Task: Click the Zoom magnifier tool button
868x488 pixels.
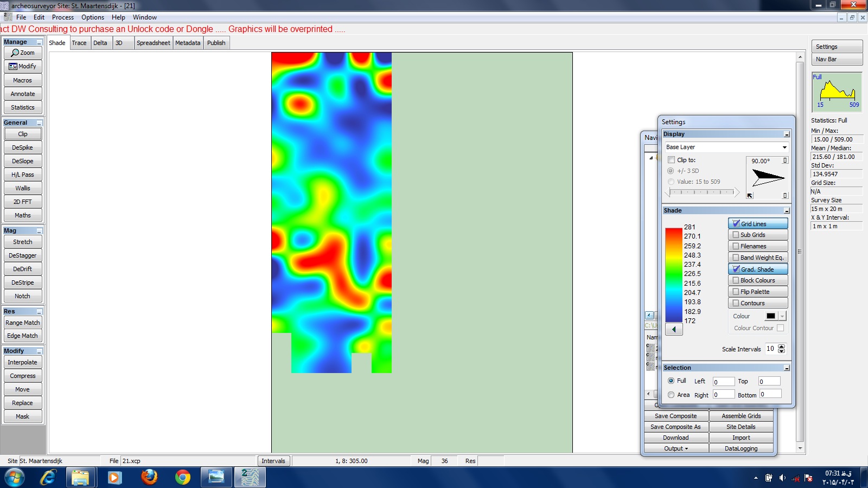Action: point(23,53)
